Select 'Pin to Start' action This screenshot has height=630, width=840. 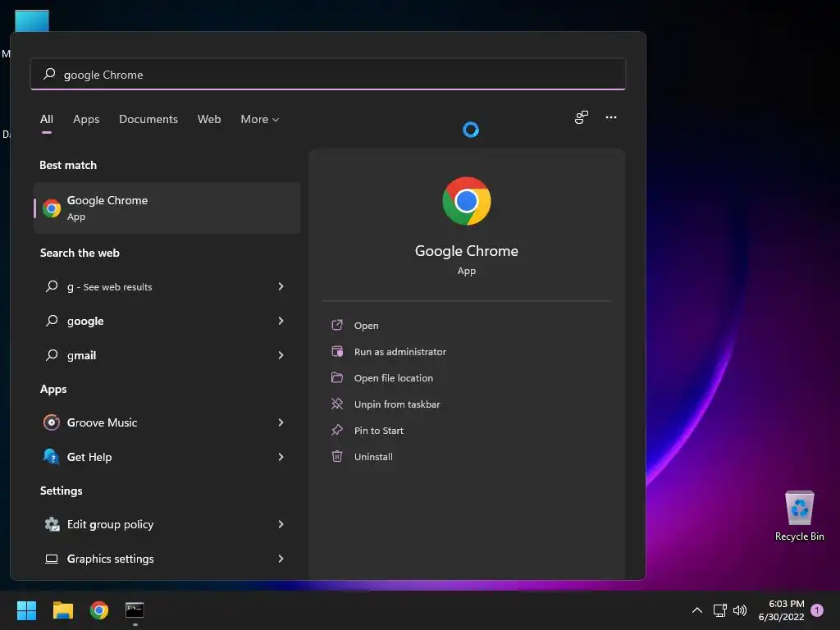click(379, 431)
